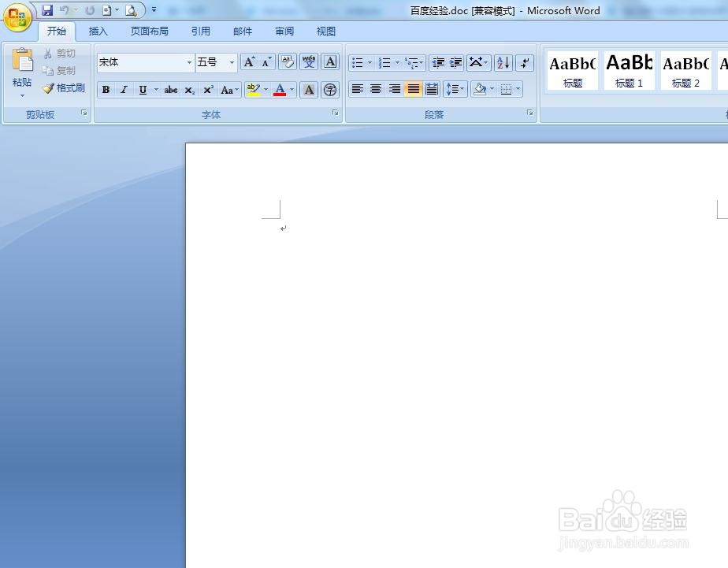Apply distributed alignment
This screenshot has height=568, width=728.
pos(432,89)
